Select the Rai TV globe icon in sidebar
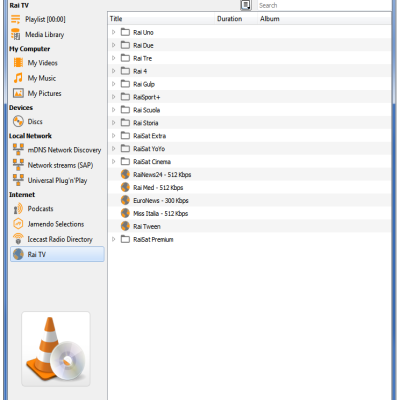Screen dimensions: 400x400 click(18, 254)
